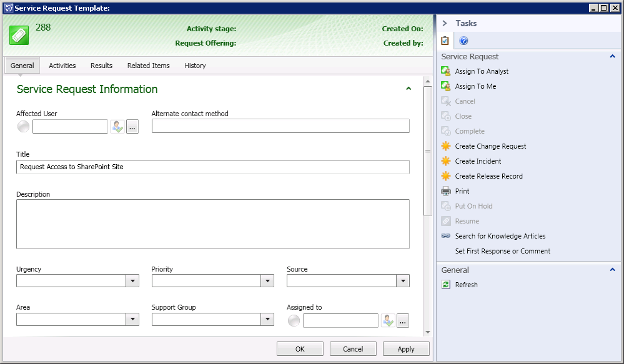Image resolution: width=624 pixels, height=364 pixels.
Task: Click the Create Incident star icon
Action: coord(445,161)
